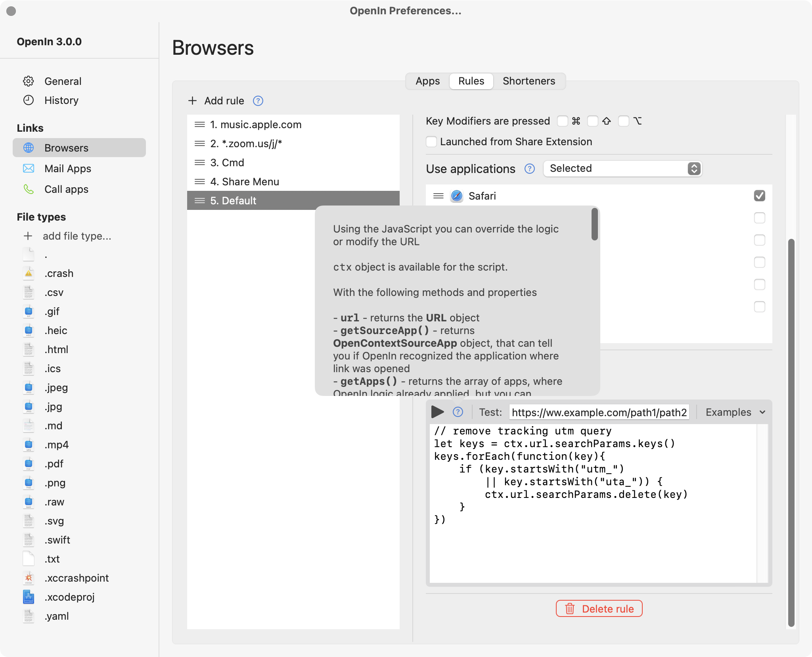Run the script with play button
This screenshot has height=657, width=812.
(437, 412)
